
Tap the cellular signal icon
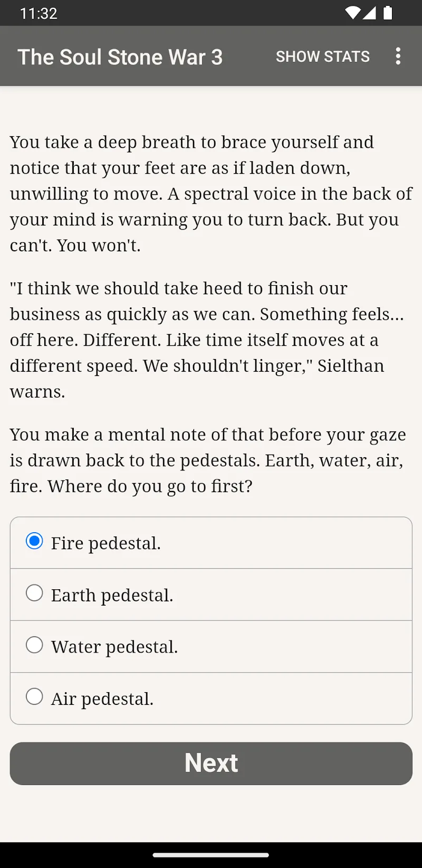369,13
